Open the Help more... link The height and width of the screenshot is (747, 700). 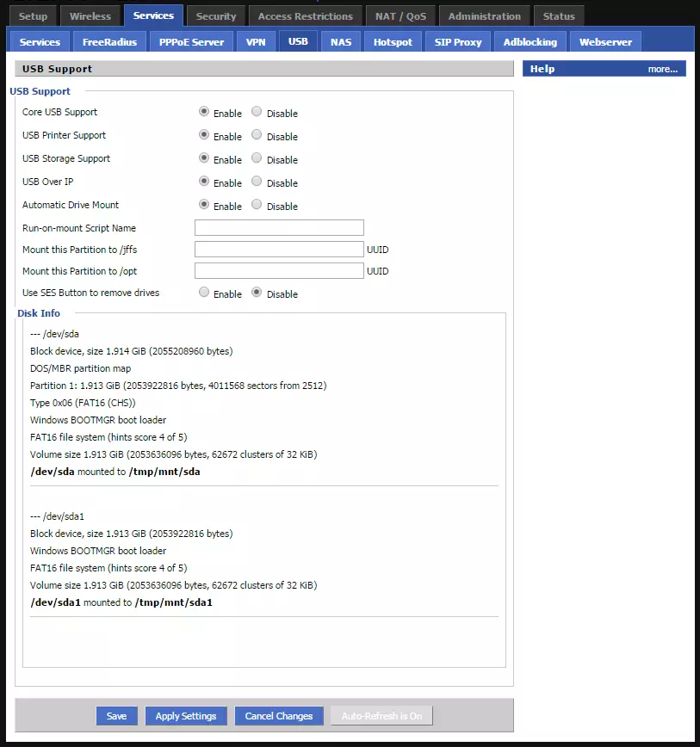(x=664, y=68)
